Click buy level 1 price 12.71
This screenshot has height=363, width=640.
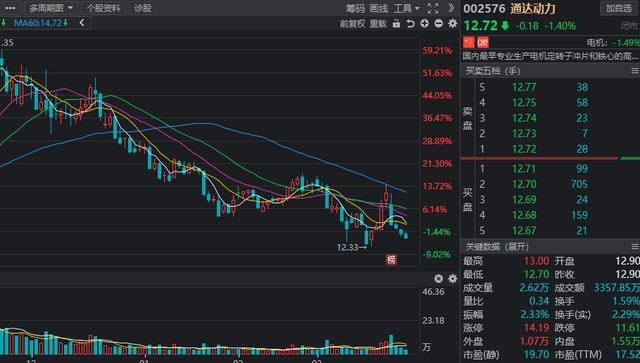524,169
